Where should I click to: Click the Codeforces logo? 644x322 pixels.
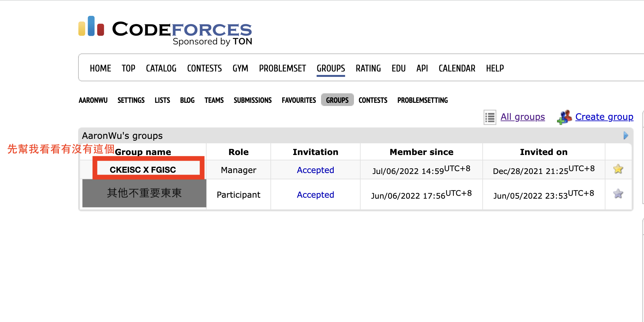165,31
